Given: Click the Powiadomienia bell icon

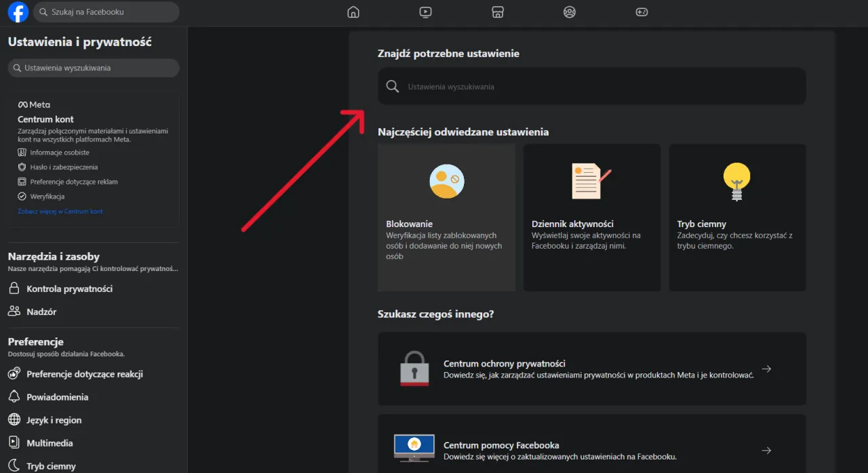Looking at the screenshot, I should click(x=14, y=397).
